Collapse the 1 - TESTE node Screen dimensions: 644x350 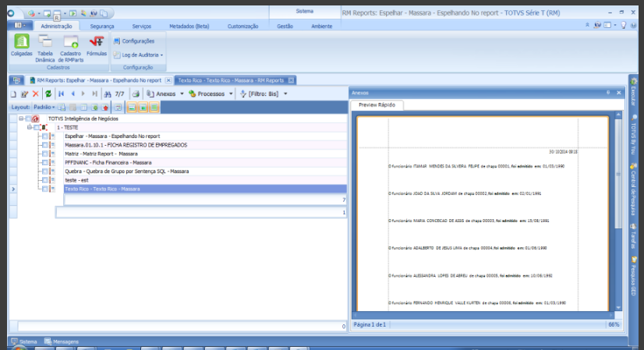(x=30, y=127)
